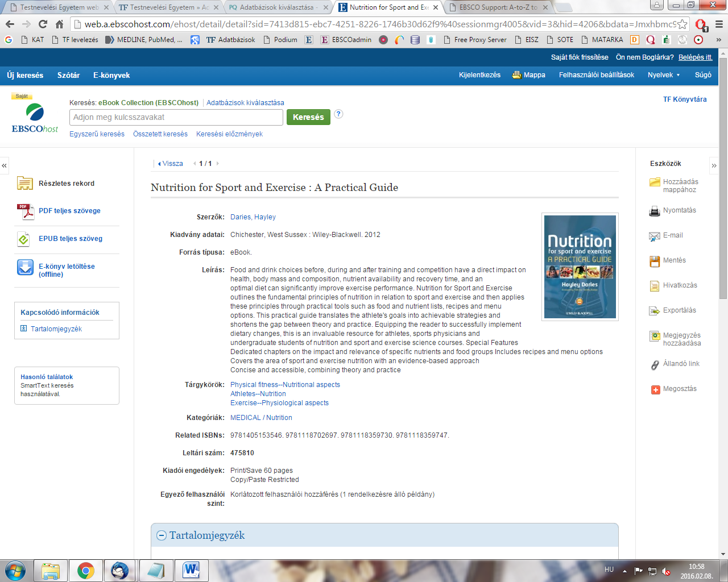Click Összetett keresés link
The image size is (728, 582).
click(x=160, y=134)
